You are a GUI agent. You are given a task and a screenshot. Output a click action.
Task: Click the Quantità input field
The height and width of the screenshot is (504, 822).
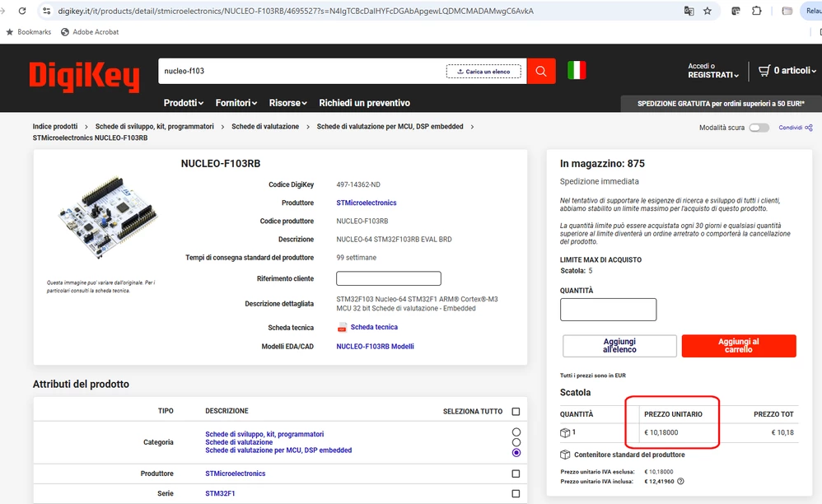tap(608, 310)
